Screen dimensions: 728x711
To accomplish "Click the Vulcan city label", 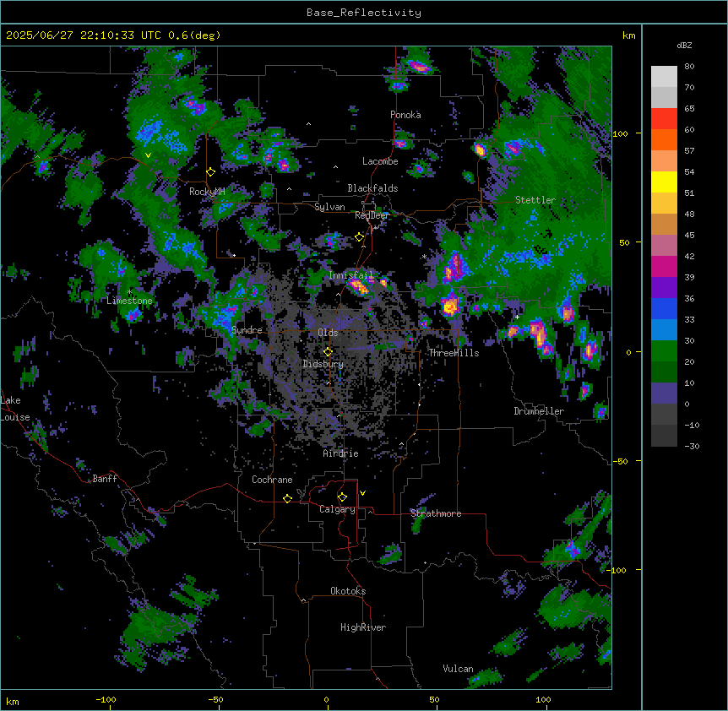I will [x=459, y=669].
